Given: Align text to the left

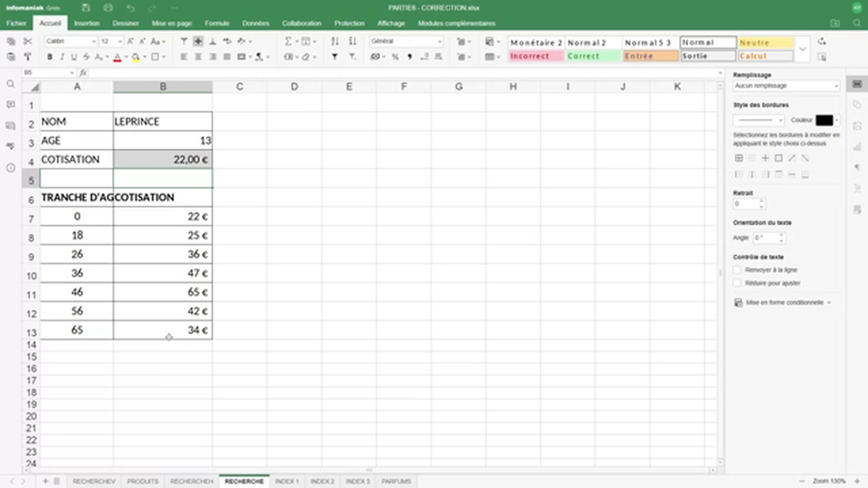Looking at the screenshot, I should pos(184,57).
